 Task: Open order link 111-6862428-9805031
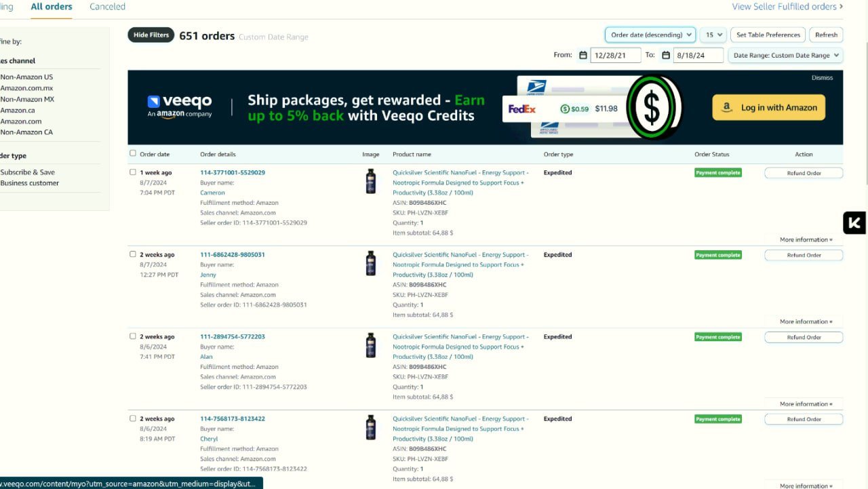tap(233, 255)
